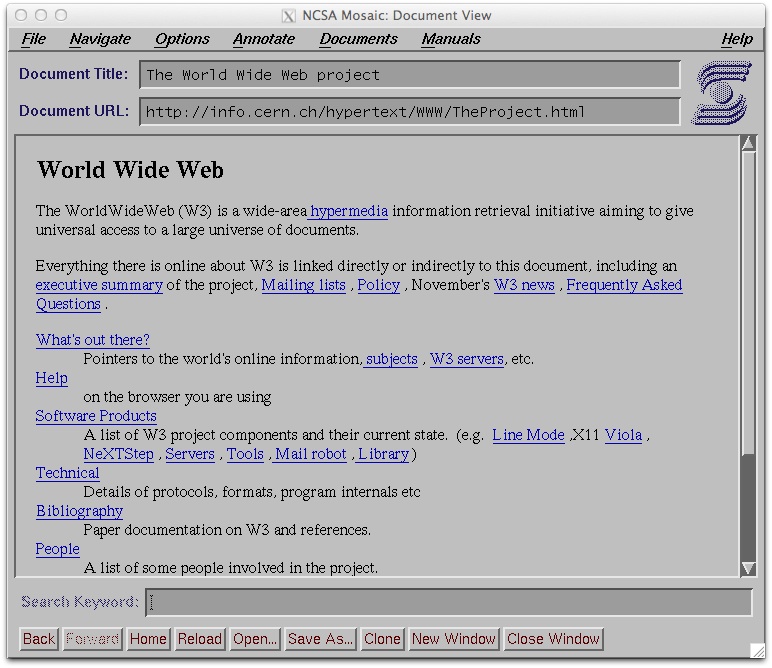Go to Home page button
Screen dimensions: 772x668
coord(148,639)
